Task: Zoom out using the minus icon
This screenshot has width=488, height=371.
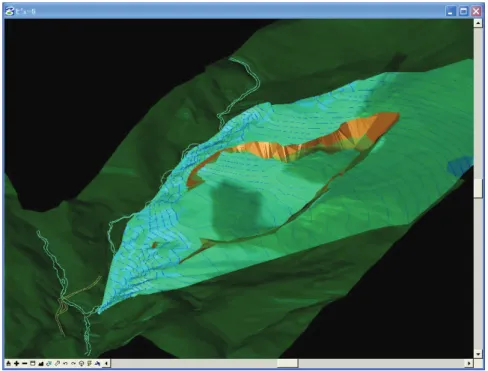Action: (x=25, y=363)
